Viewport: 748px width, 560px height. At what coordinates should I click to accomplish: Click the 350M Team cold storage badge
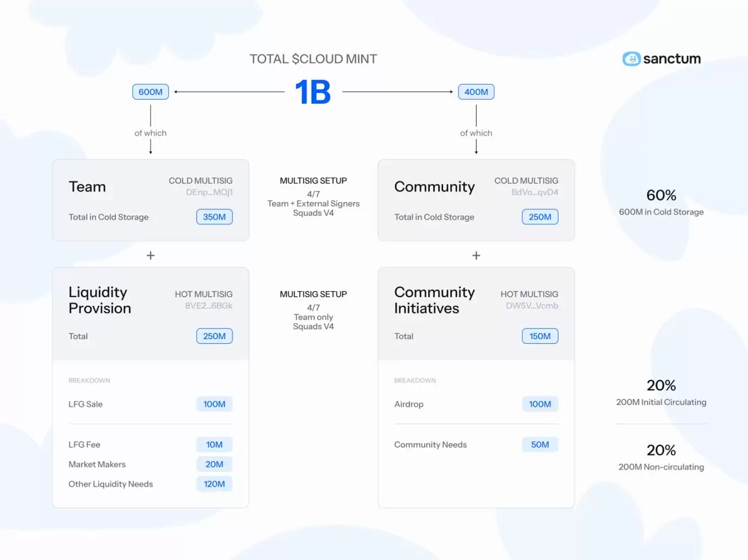[214, 217]
